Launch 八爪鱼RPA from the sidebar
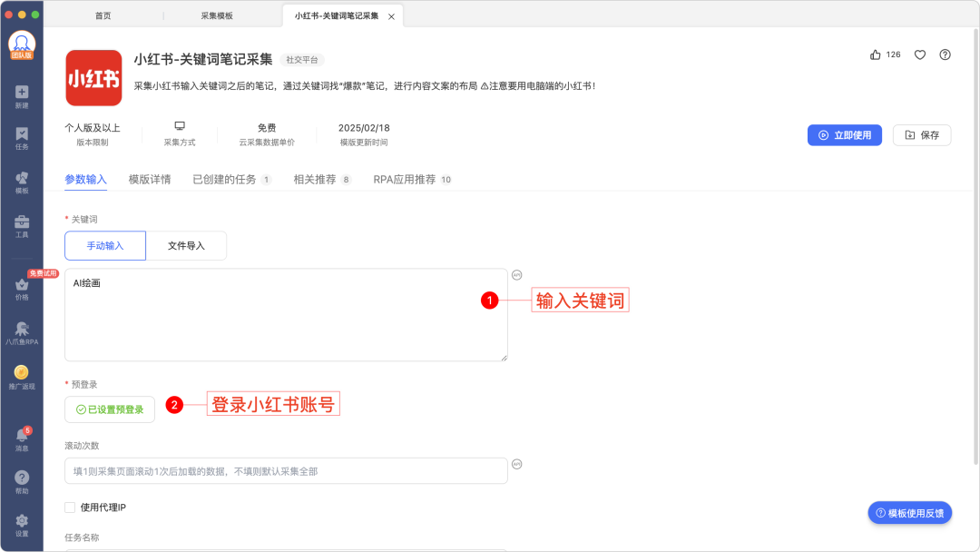 pyautogui.click(x=22, y=333)
